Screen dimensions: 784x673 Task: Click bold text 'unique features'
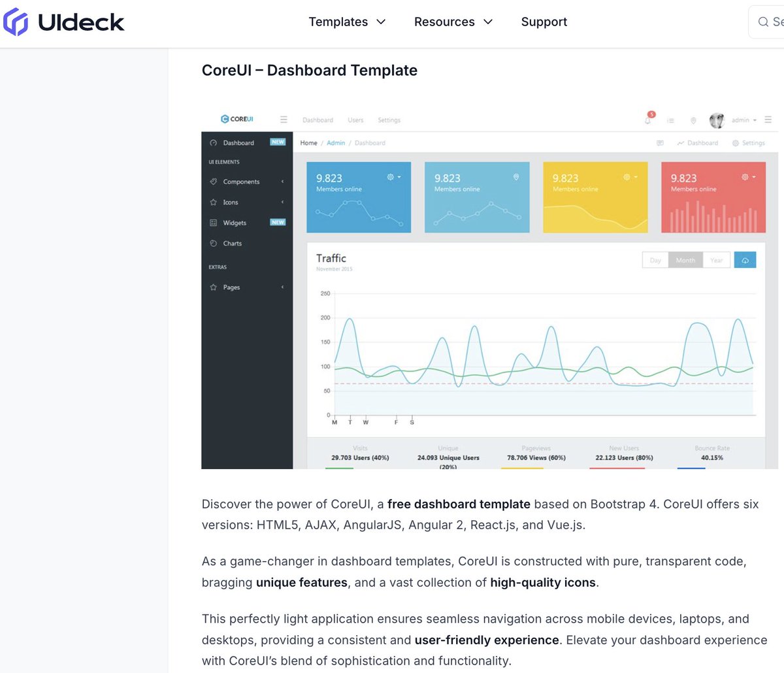(x=302, y=582)
